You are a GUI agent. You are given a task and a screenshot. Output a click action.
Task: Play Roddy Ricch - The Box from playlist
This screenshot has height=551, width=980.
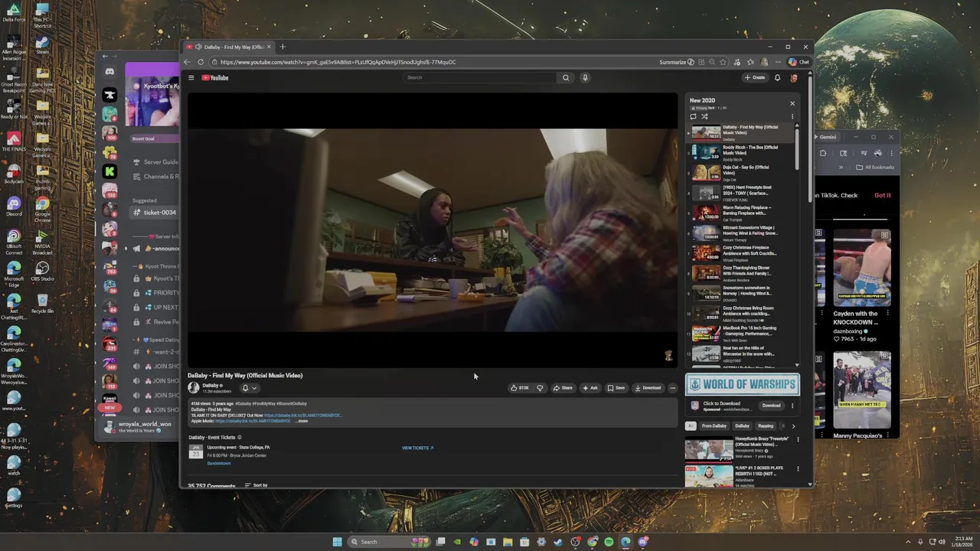coord(741,152)
